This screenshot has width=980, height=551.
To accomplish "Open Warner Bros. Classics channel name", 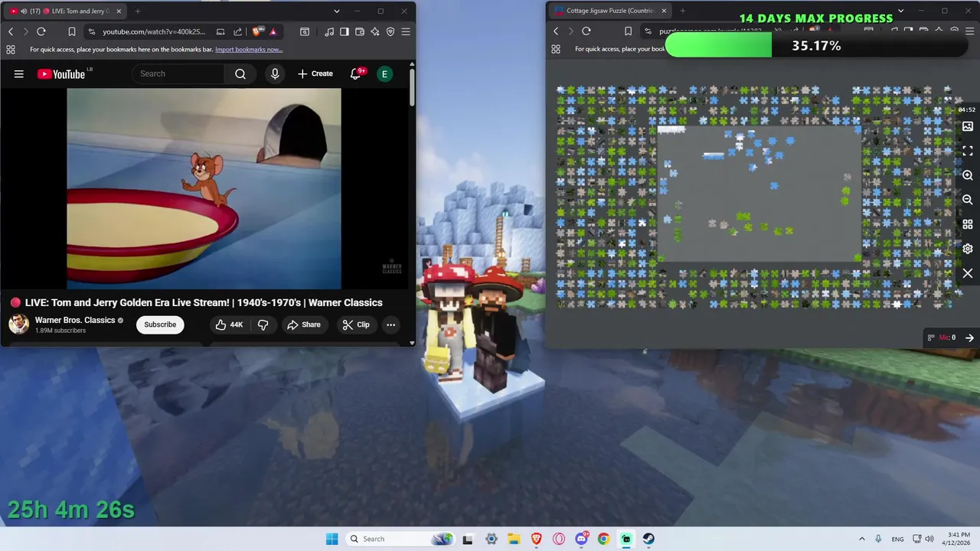I will tap(75, 320).
